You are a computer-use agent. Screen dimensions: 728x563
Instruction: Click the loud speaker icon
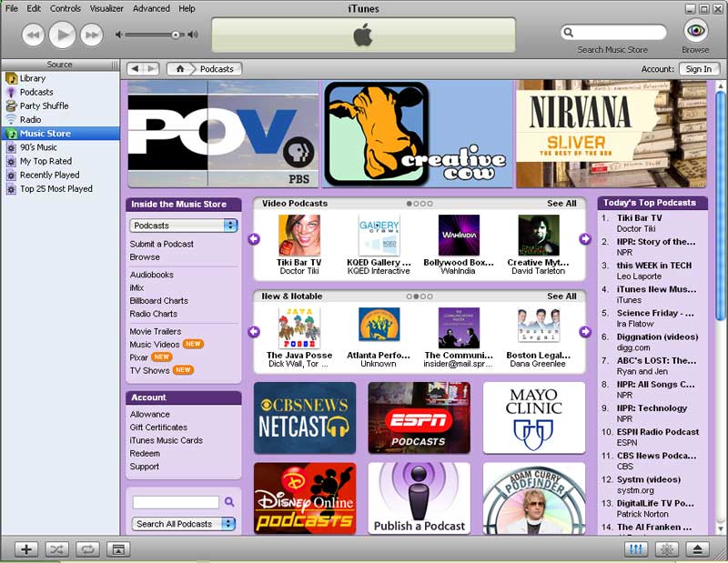(x=193, y=35)
